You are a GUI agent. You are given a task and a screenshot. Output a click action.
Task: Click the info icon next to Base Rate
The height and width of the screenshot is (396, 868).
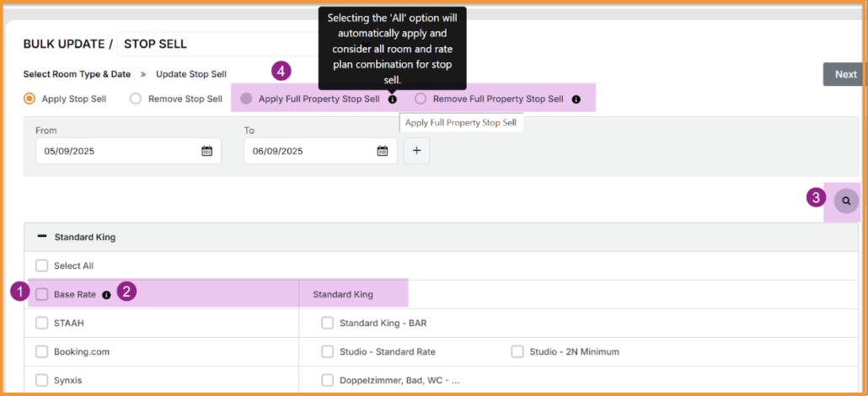click(x=106, y=295)
